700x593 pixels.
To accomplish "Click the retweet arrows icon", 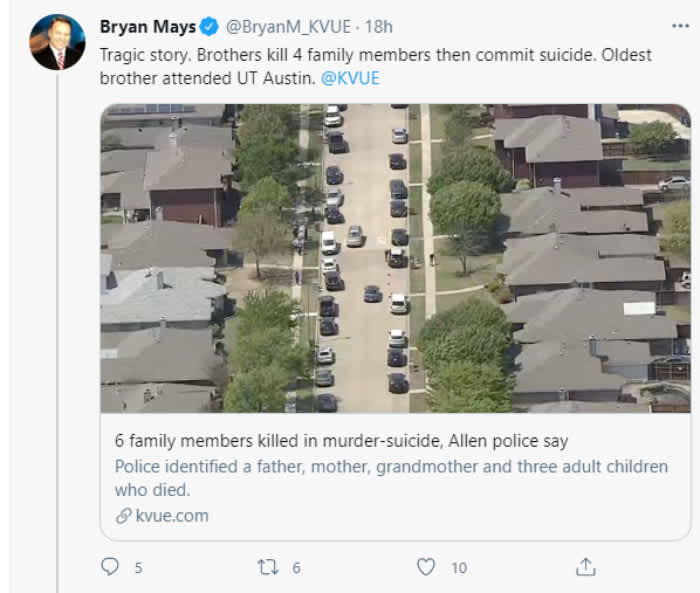I will 268,567.
